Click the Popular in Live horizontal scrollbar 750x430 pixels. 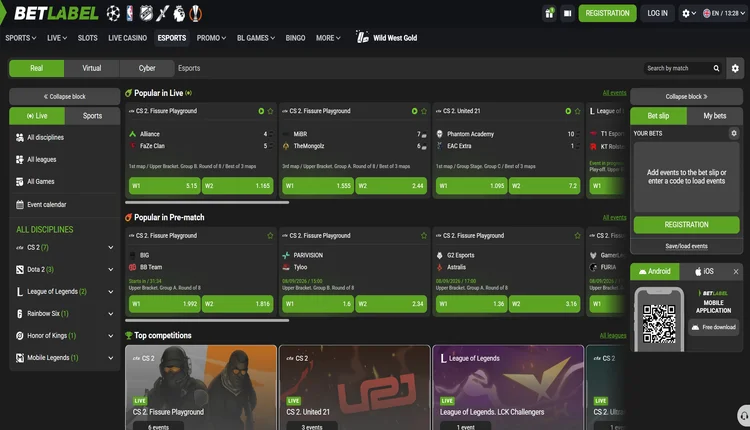click(207, 202)
